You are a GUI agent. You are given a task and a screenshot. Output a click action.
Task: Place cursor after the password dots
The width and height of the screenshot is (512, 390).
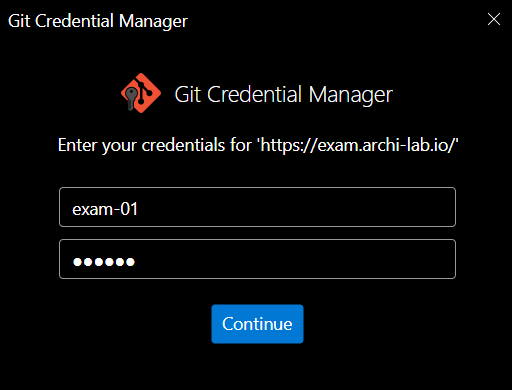pos(136,262)
